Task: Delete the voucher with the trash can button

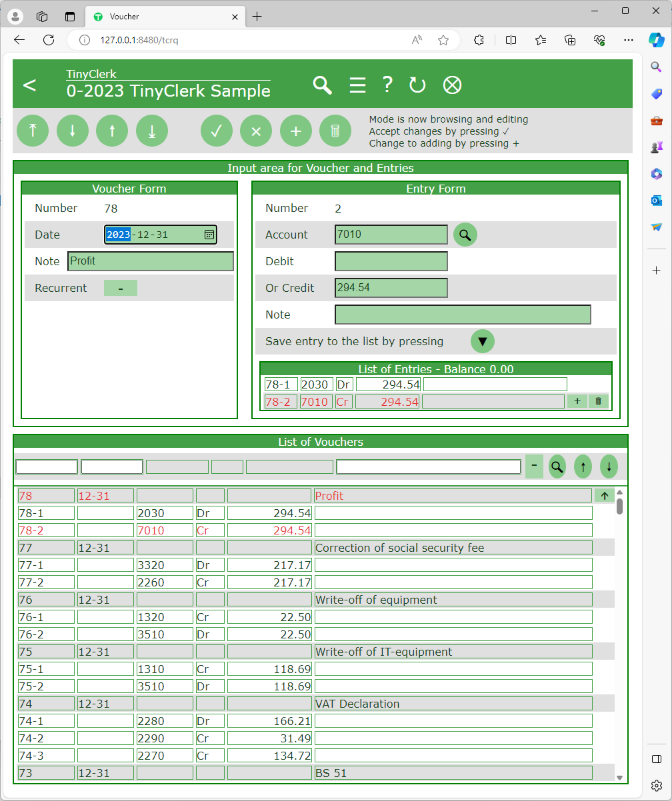Action: pyautogui.click(x=335, y=131)
